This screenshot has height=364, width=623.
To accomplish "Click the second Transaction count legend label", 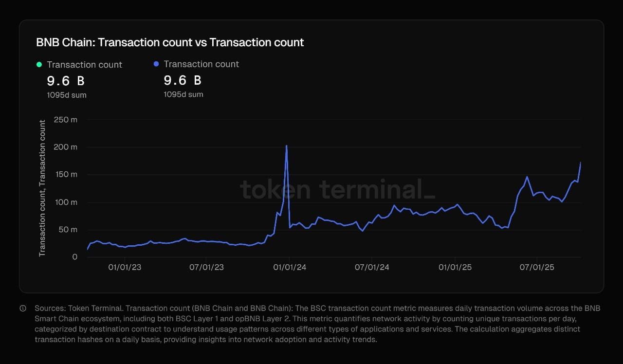I will tap(201, 64).
